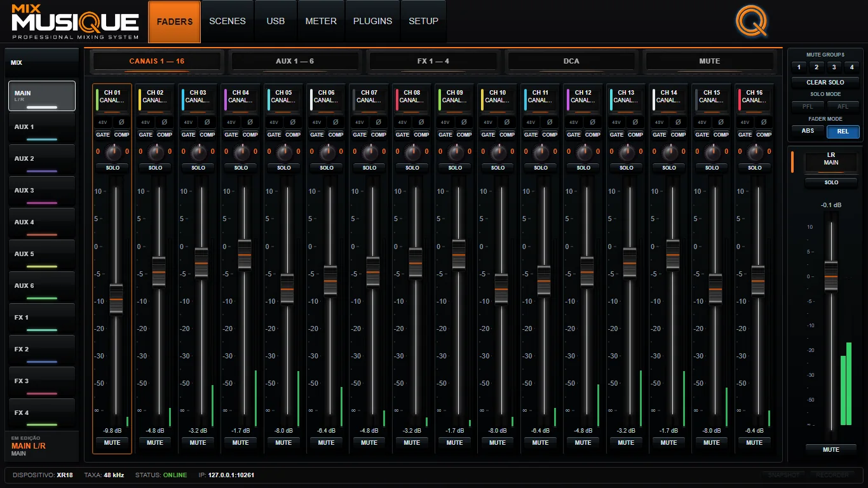This screenshot has width=868, height=488.
Task: Activate mute group 3
Action: click(x=834, y=67)
